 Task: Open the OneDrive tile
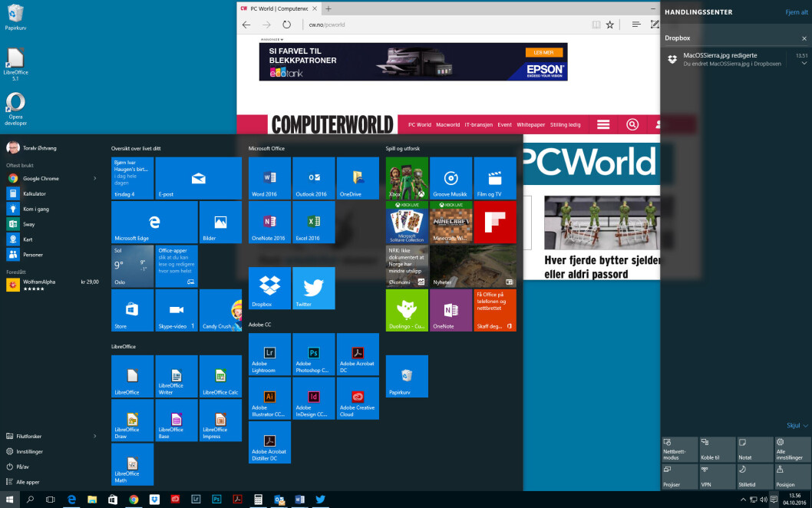(358, 178)
